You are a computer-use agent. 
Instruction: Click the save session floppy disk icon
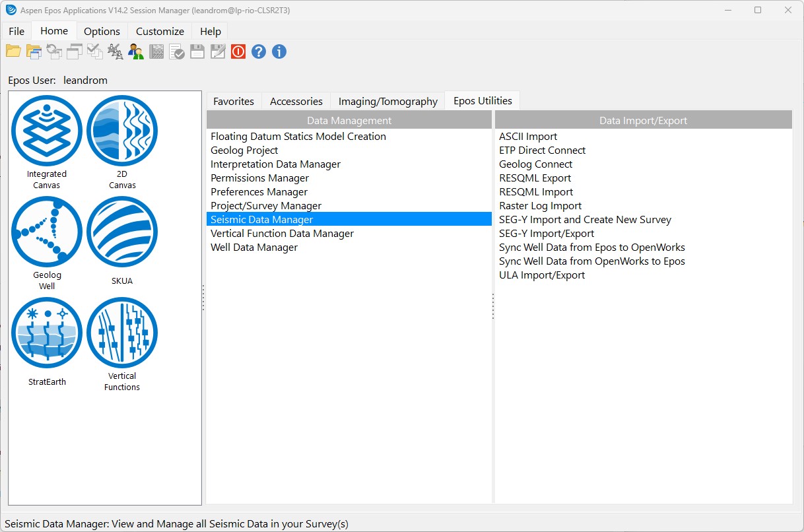coord(197,51)
